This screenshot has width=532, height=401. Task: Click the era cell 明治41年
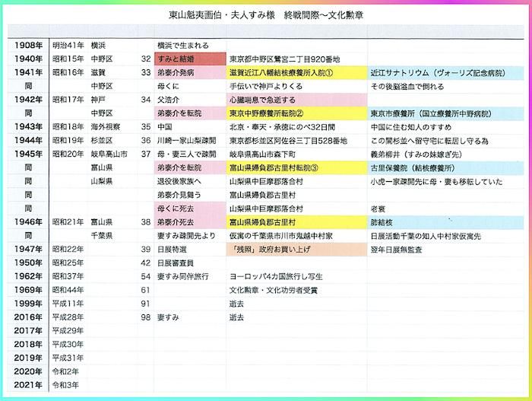click(68, 45)
